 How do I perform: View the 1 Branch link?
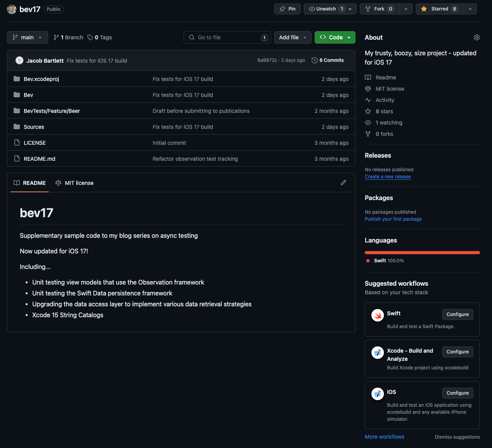(x=68, y=37)
